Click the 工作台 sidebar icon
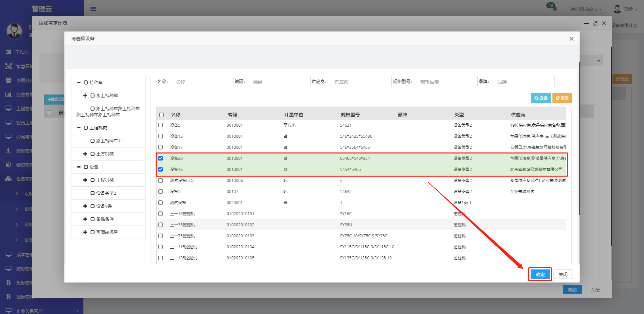The height and width of the screenshot is (314, 644). (8, 52)
